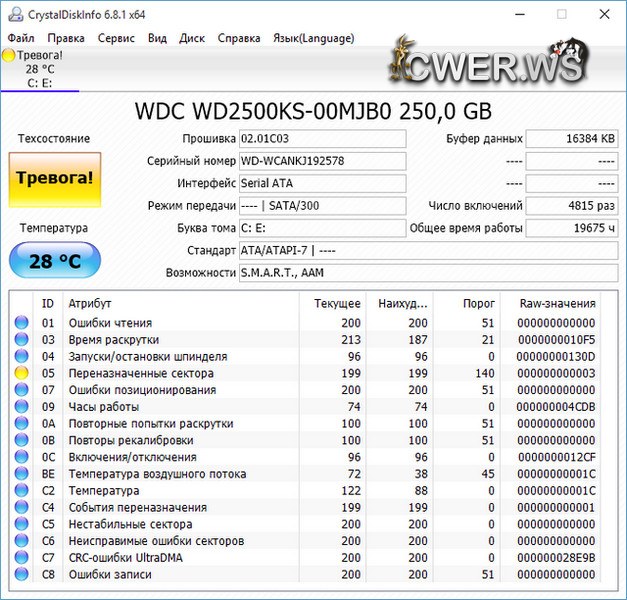Open the Язык(Language) menu
Screen dimensions: 627x600
tap(313, 38)
